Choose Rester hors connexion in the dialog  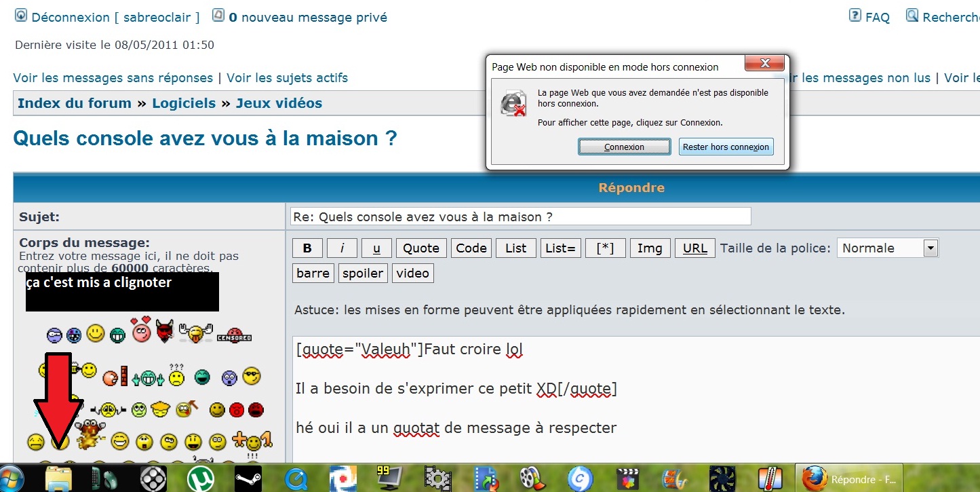coord(726,147)
